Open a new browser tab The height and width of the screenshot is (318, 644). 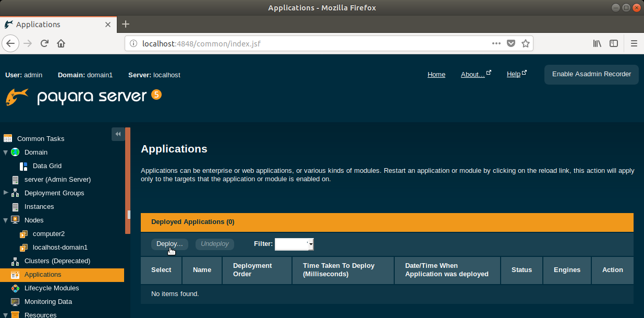pyautogui.click(x=126, y=24)
